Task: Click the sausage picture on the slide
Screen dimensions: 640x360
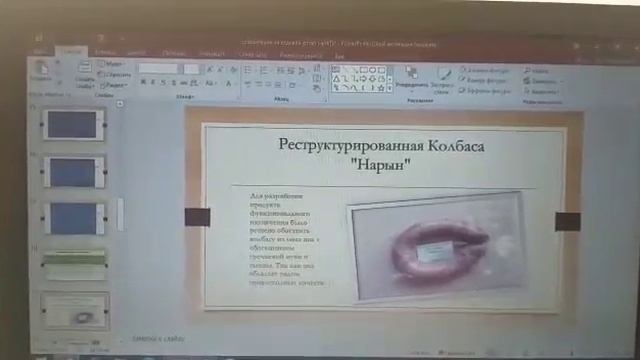Action: [438, 246]
